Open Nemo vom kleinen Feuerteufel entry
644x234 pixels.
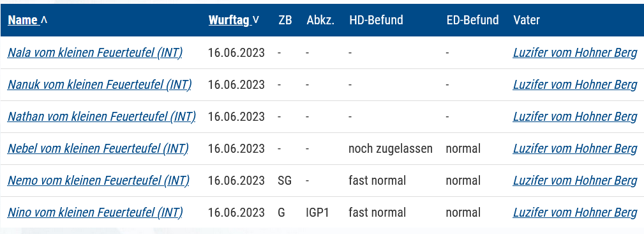point(98,180)
